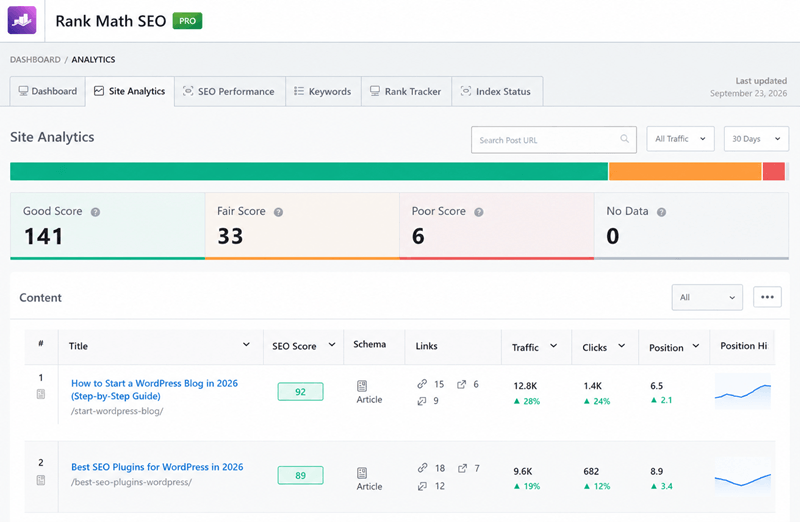The width and height of the screenshot is (800, 522).
Task: Click external links icon showing 7
Action: (462, 468)
